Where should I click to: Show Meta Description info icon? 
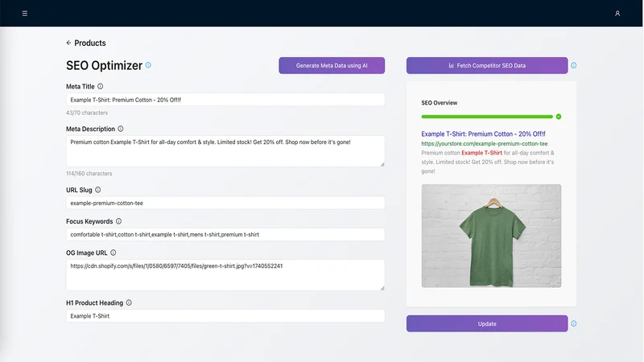click(x=120, y=129)
